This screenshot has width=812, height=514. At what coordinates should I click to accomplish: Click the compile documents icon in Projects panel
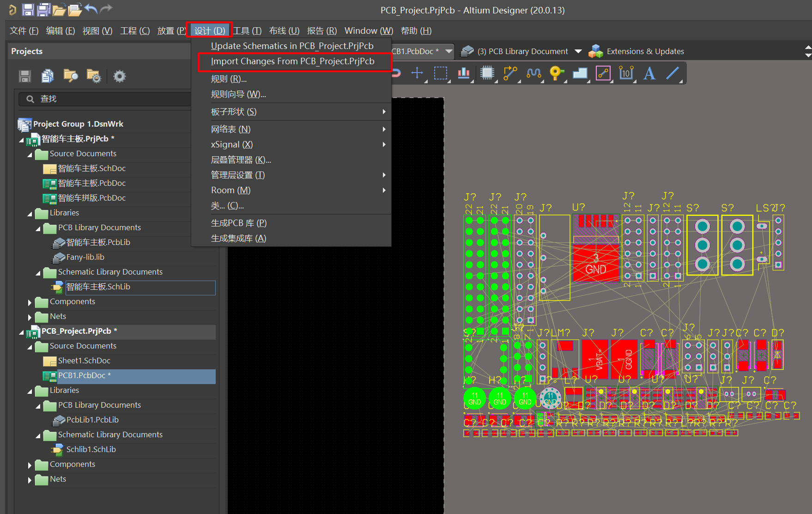point(48,76)
